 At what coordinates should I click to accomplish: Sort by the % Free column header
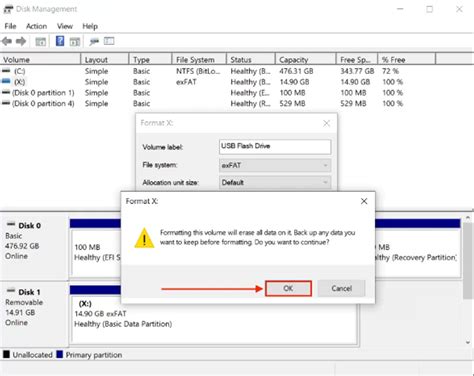pos(407,60)
